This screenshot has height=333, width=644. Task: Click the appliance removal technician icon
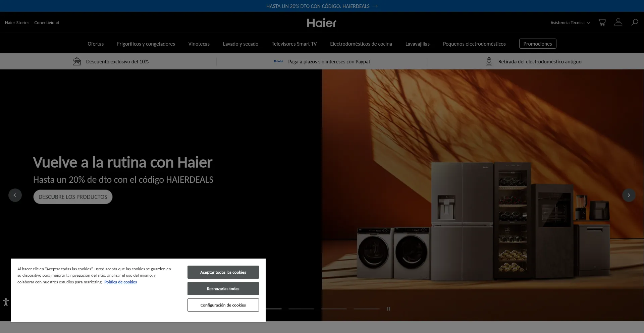489,61
